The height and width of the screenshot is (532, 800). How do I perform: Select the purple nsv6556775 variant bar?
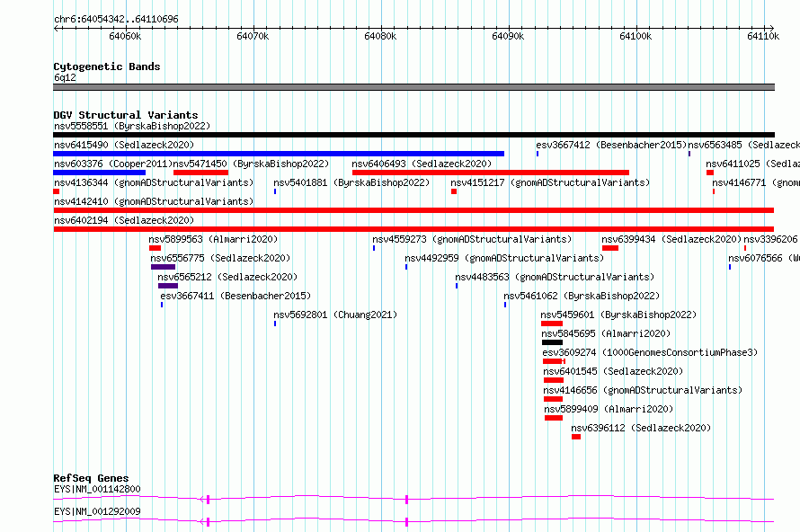164,267
